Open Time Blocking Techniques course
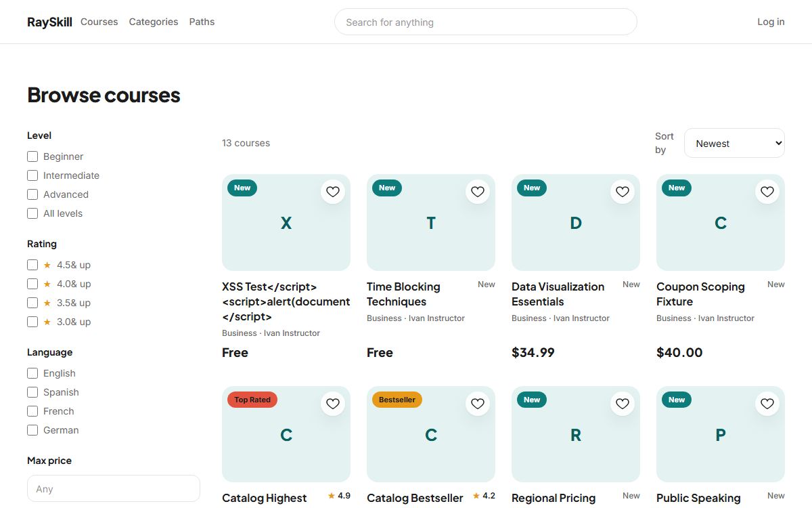The width and height of the screenshot is (812, 508). coord(403,294)
